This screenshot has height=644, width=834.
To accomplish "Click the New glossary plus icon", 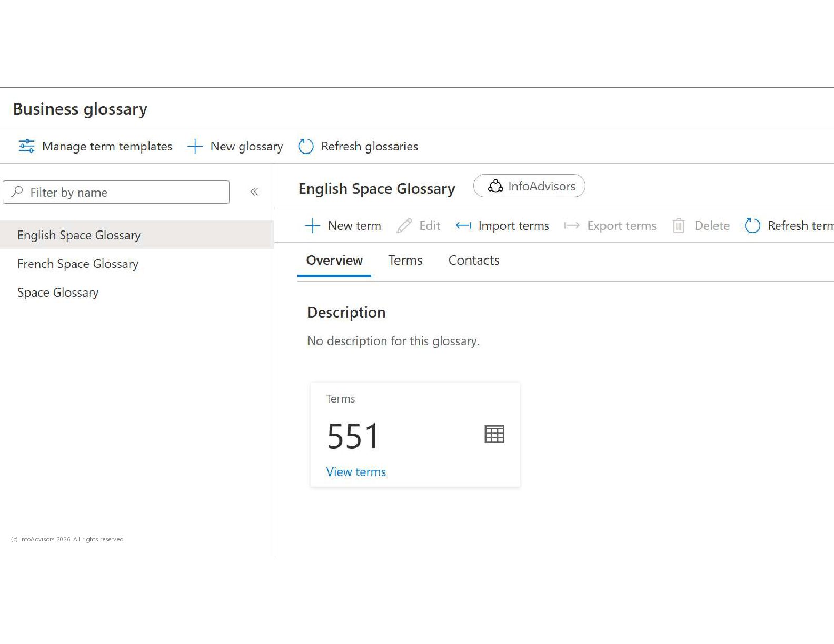I will pos(195,146).
